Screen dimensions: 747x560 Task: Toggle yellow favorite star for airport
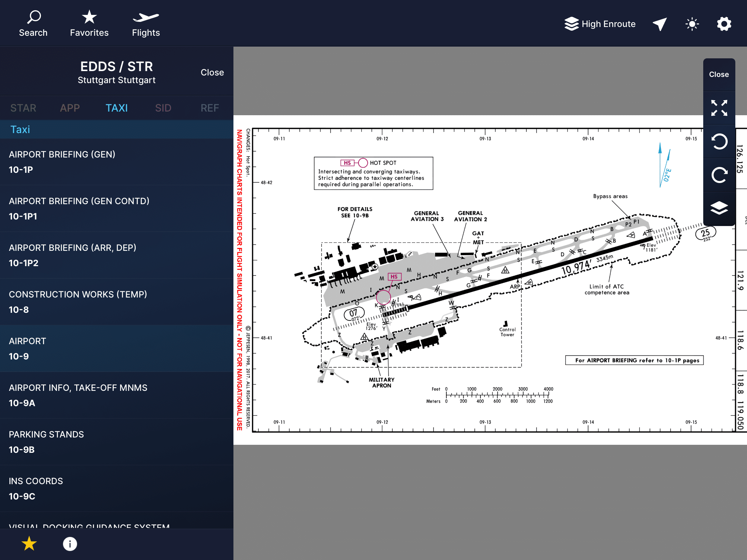pyautogui.click(x=29, y=544)
